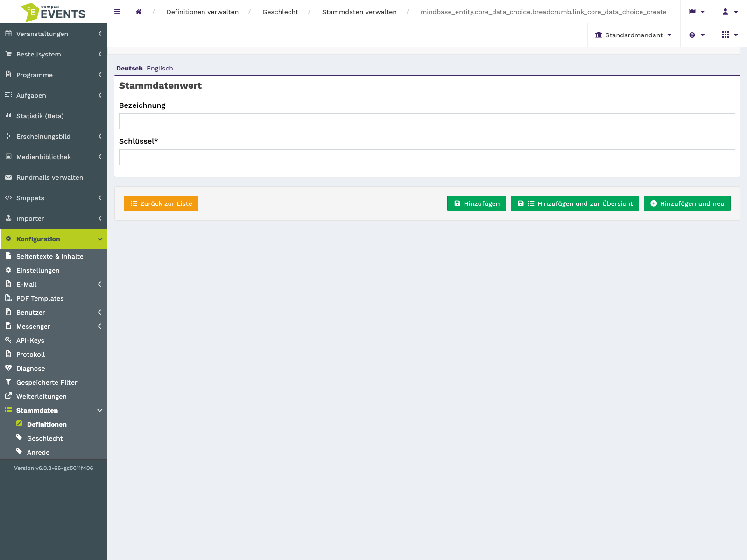Viewport: 747px width, 560px height.
Task: Click the Weiterleitungen external link icon
Action: [x=8, y=396]
